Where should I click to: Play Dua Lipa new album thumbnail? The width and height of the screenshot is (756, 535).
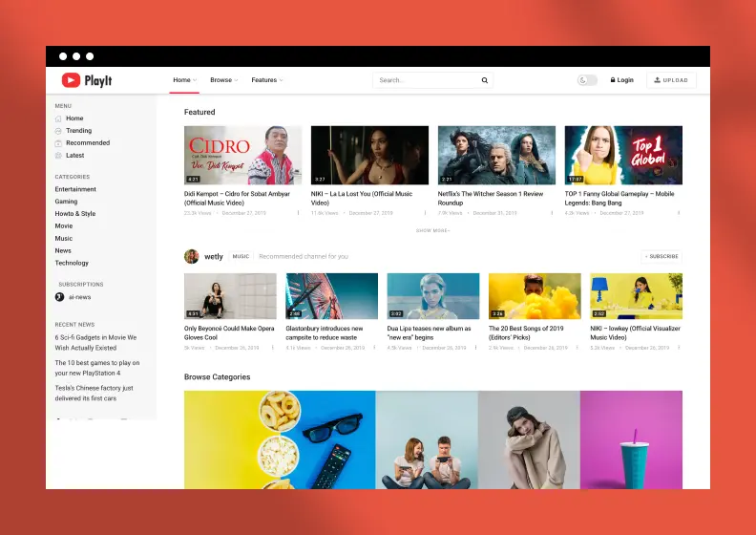(x=433, y=296)
